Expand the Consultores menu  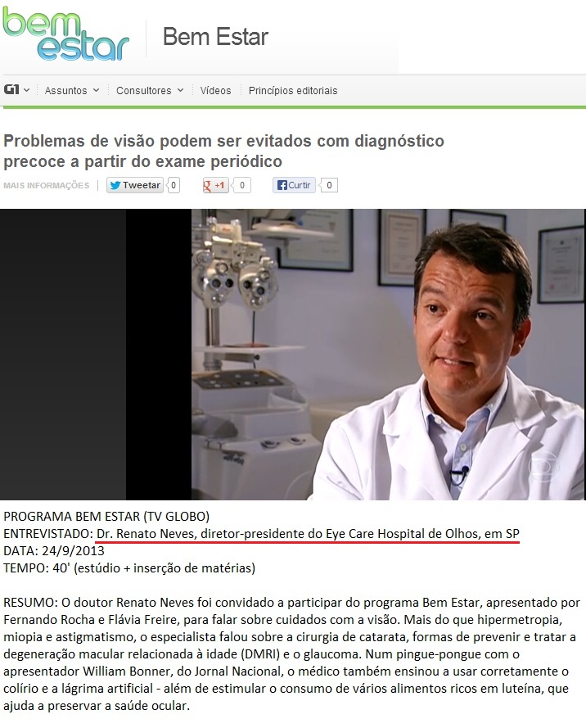pos(150,90)
